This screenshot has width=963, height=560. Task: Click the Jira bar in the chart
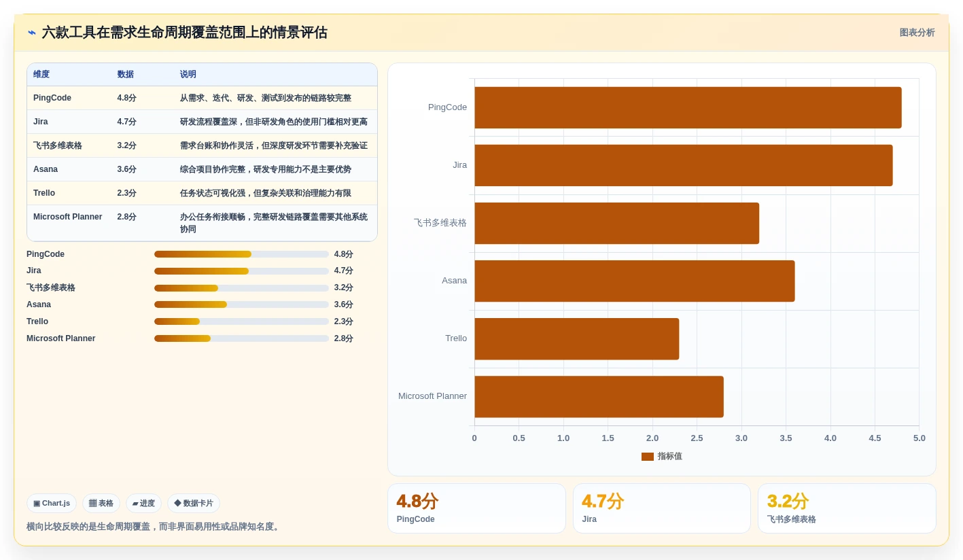pos(684,165)
